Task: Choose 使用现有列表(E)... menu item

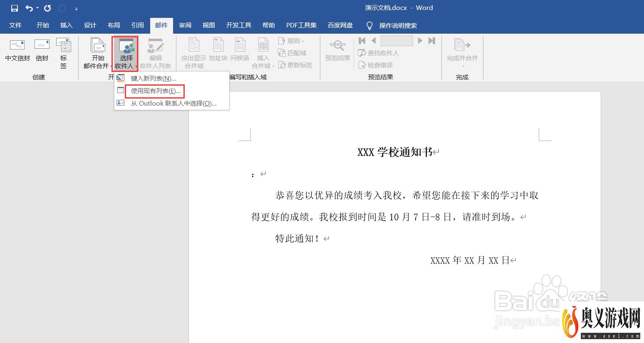Action: (x=172, y=91)
